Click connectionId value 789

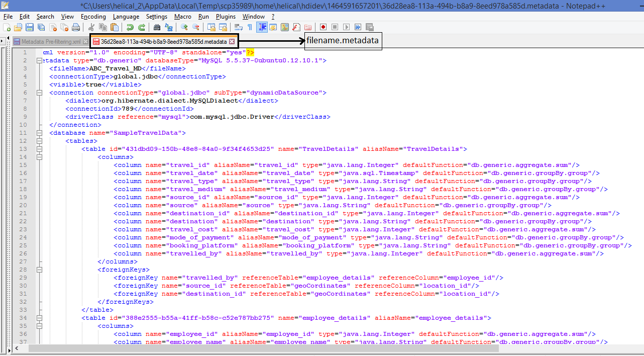tap(127, 109)
